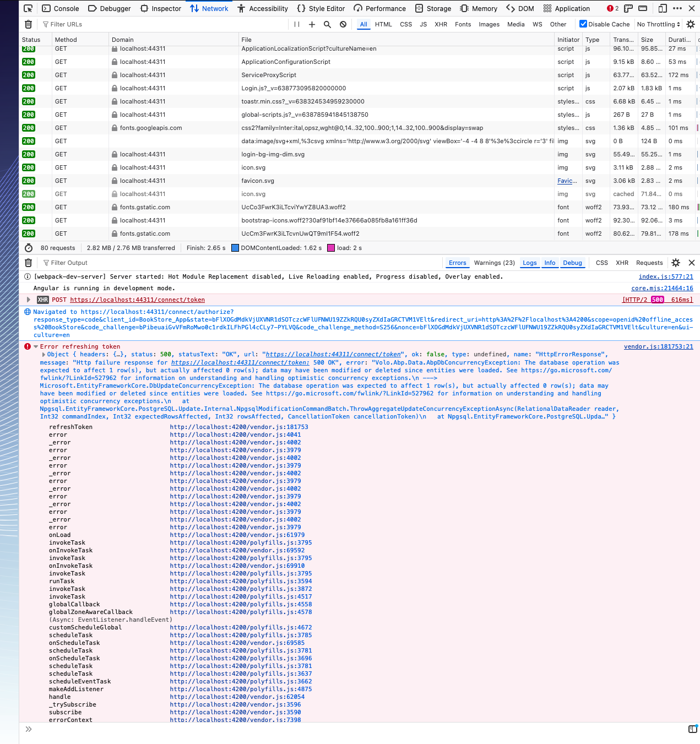Image resolution: width=700 pixels, height=744 pixels.
Task: Select the login-bg-img-dim.svg request row
Action: [x=359, y=154]
